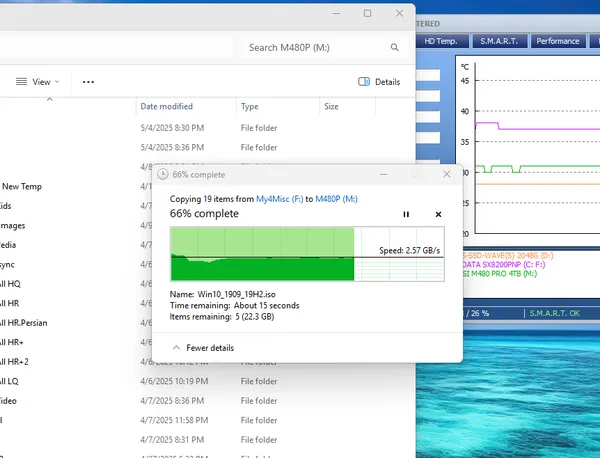
Task: Open the Performance tab
Action: 558,41
